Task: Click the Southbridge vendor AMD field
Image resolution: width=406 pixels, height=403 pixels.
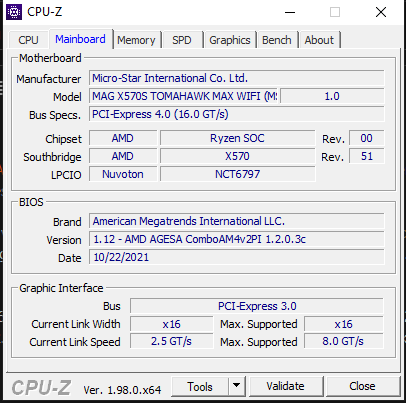Action: (123, 156)
